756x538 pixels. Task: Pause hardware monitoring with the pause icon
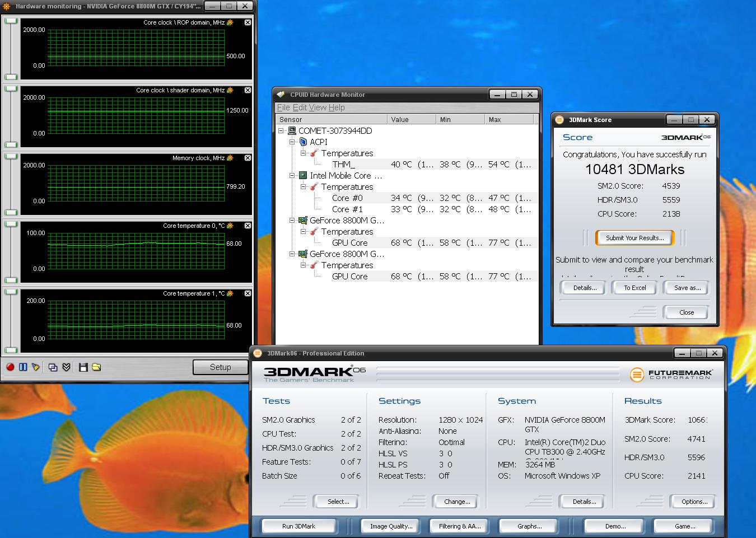(23, 367)
